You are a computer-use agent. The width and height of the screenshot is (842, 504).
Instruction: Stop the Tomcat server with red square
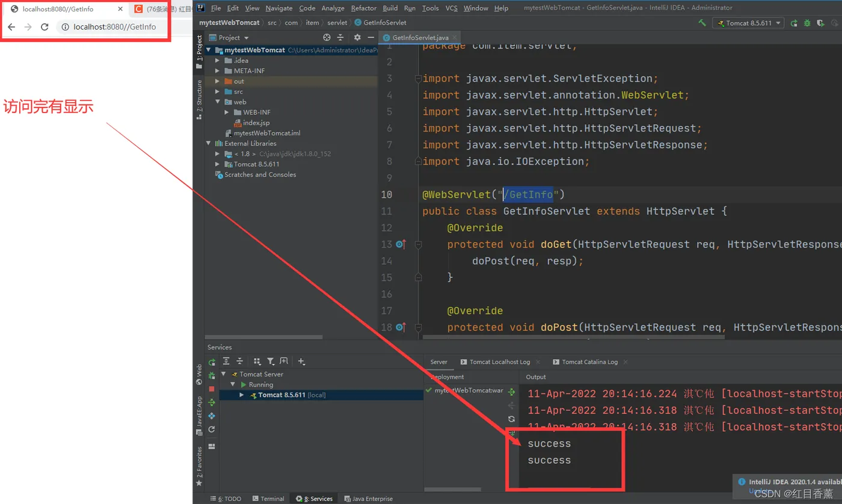tap(212, 389)
